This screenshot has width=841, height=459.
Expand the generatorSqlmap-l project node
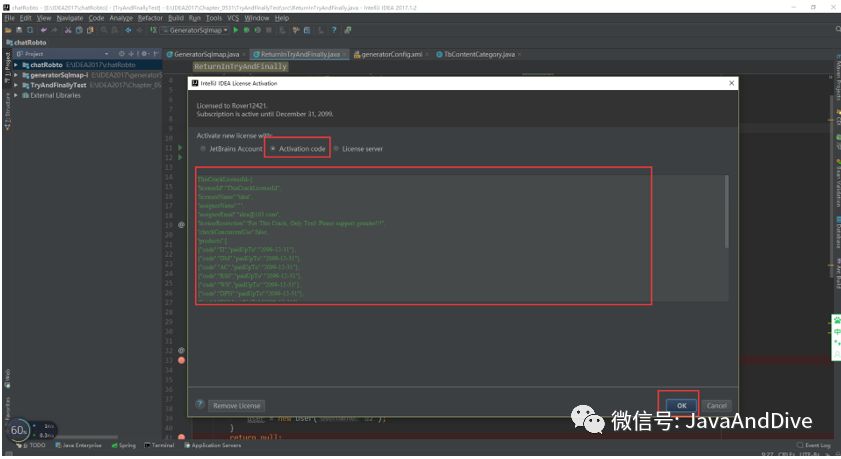16,75
